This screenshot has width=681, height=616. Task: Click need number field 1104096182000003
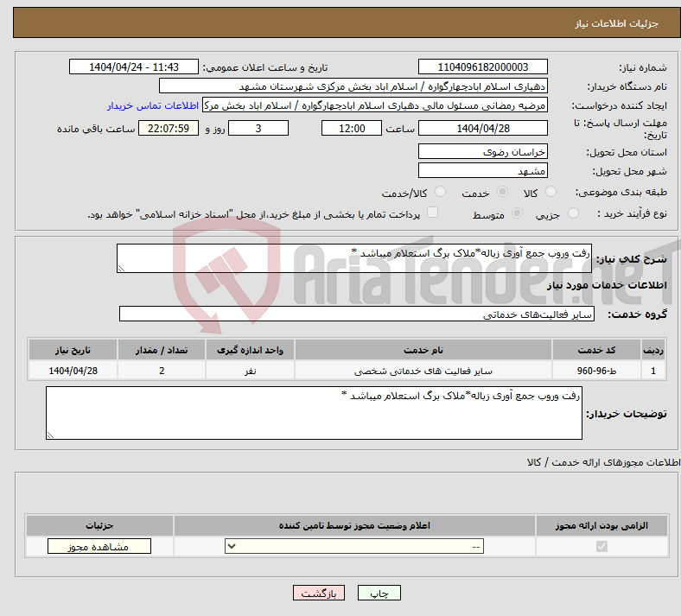(x=483, y=67)
